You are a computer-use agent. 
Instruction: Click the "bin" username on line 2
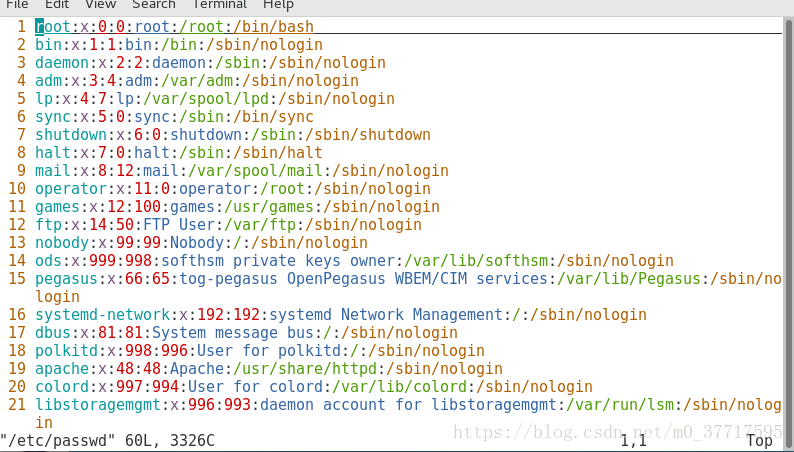pyautogui.click(x=48, y=45)
